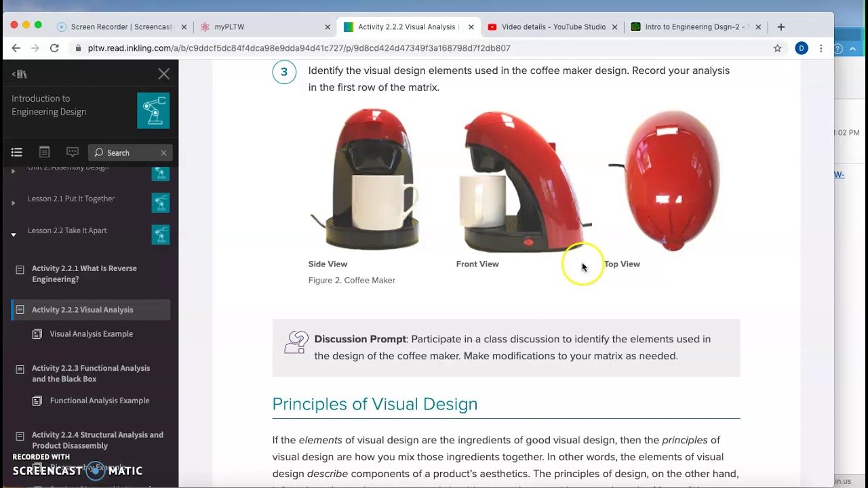
Task: Open the Chrome profile avatar D
Action: point(802,48)
